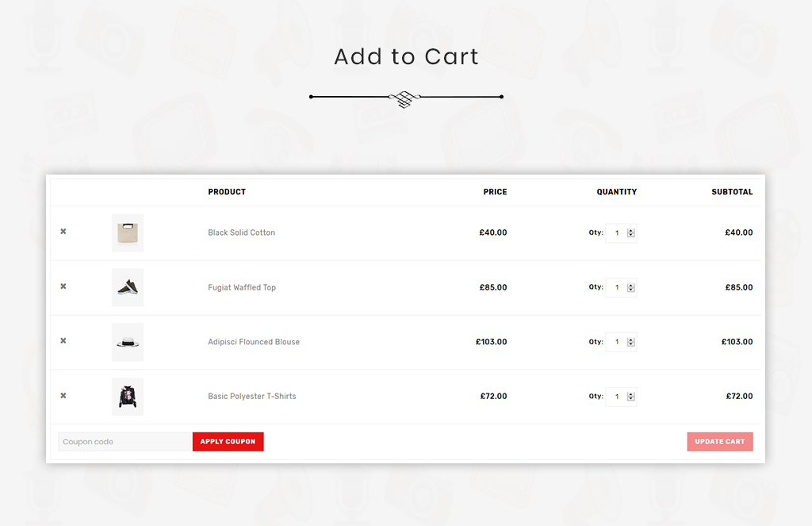812x526 pixels.
Task: Click the PRODUCT column header
Action: [x=227, y=192]
